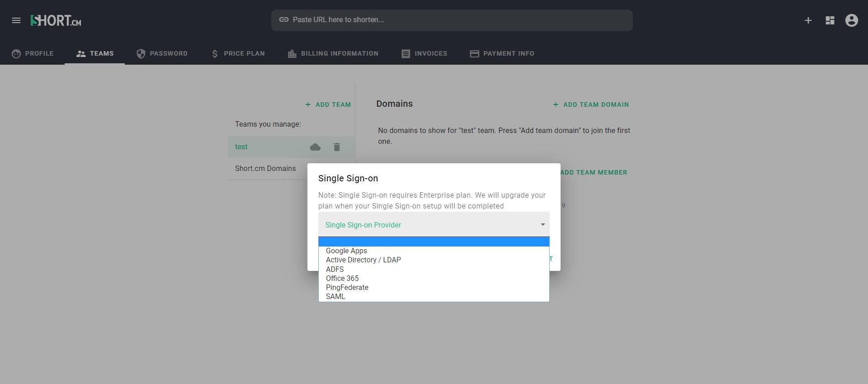Select the test team row
868x384 pixels.
(x=291, y=147)
